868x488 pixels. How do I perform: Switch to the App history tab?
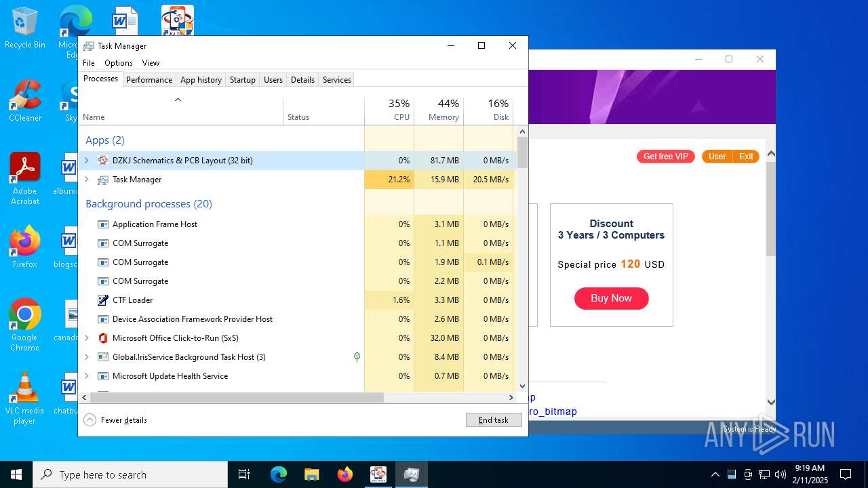201,80
